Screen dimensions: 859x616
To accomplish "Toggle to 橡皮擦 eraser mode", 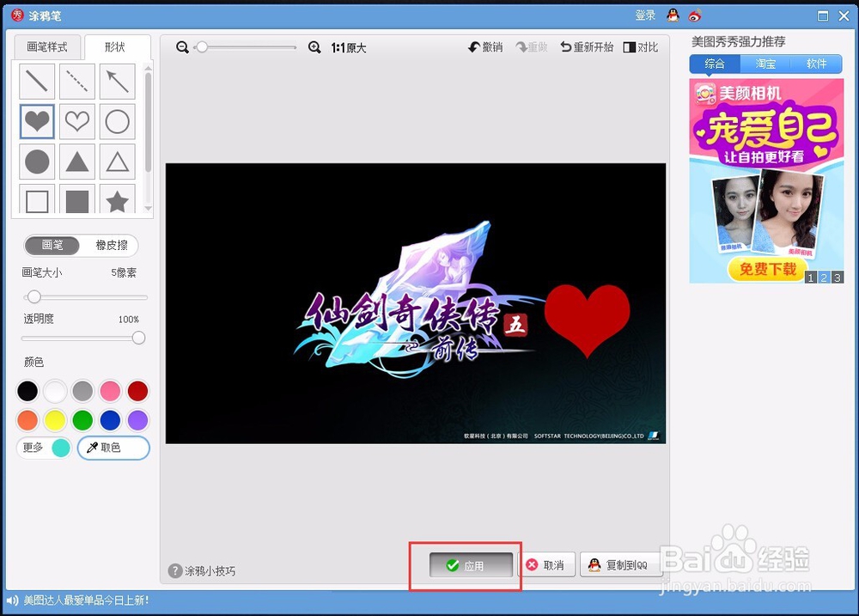I will tap(111, 245).
